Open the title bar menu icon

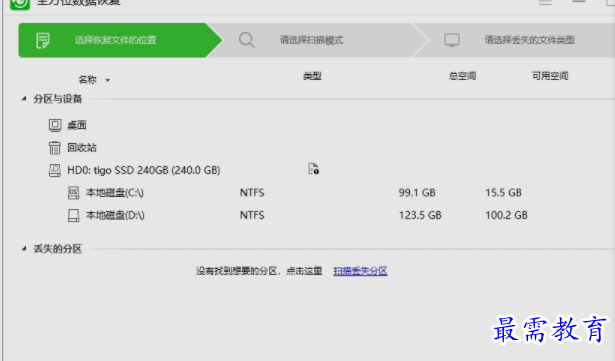click(x=545, y=2)
